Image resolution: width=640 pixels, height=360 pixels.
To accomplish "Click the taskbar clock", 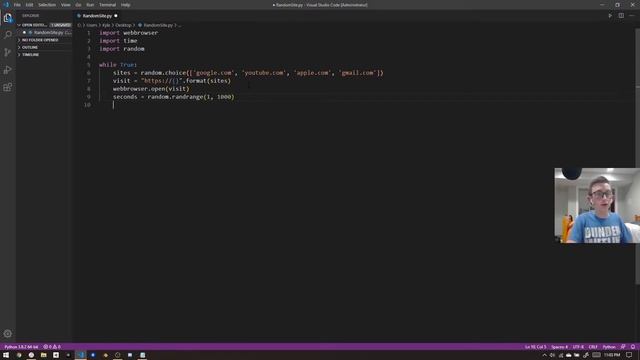I will point(612,355).
